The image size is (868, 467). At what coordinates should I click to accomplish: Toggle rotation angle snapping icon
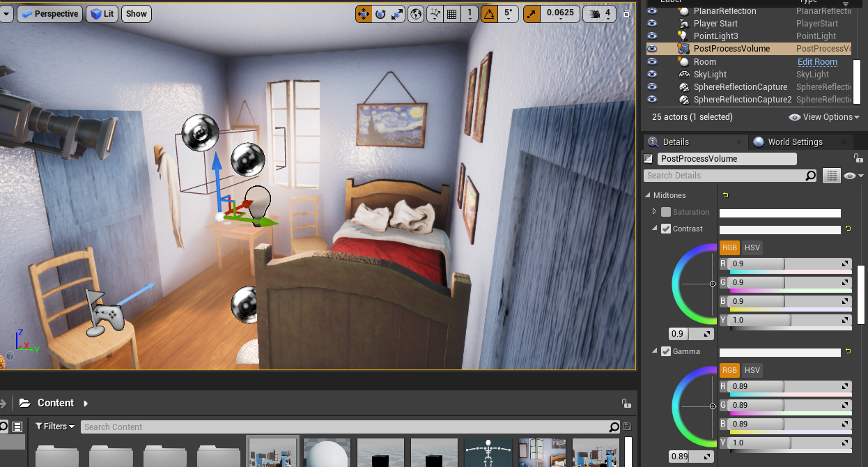490,13
